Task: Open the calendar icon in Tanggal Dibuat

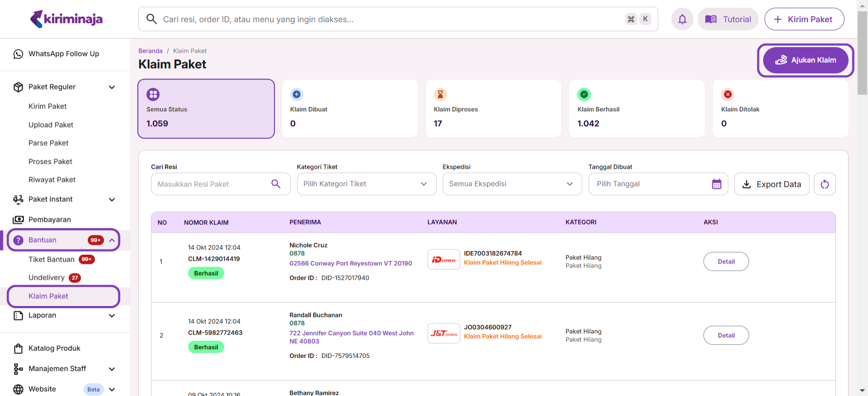Action: pos(717,184)
